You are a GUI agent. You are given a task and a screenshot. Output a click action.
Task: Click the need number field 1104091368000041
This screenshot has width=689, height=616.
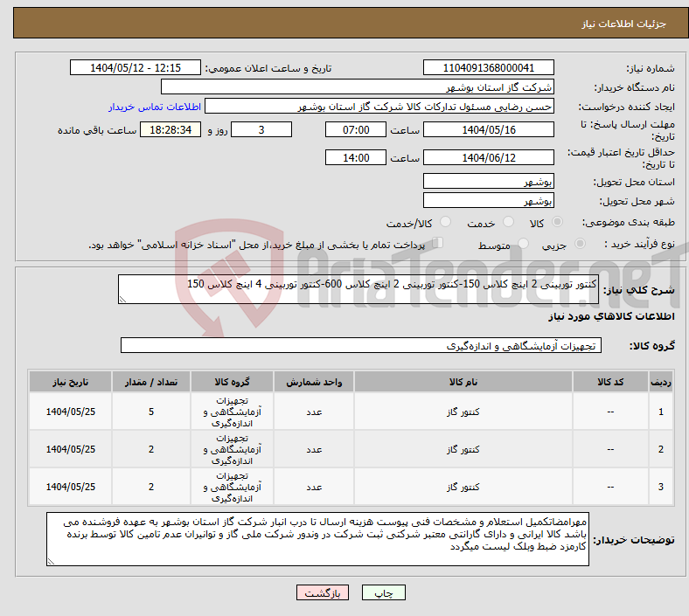(x=488, y=67)
